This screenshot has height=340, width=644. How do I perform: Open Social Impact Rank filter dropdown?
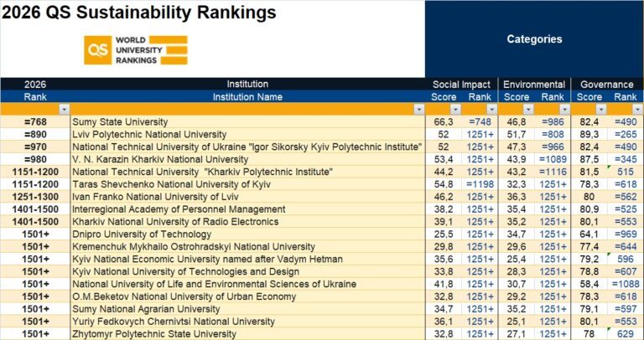point(491,110)
